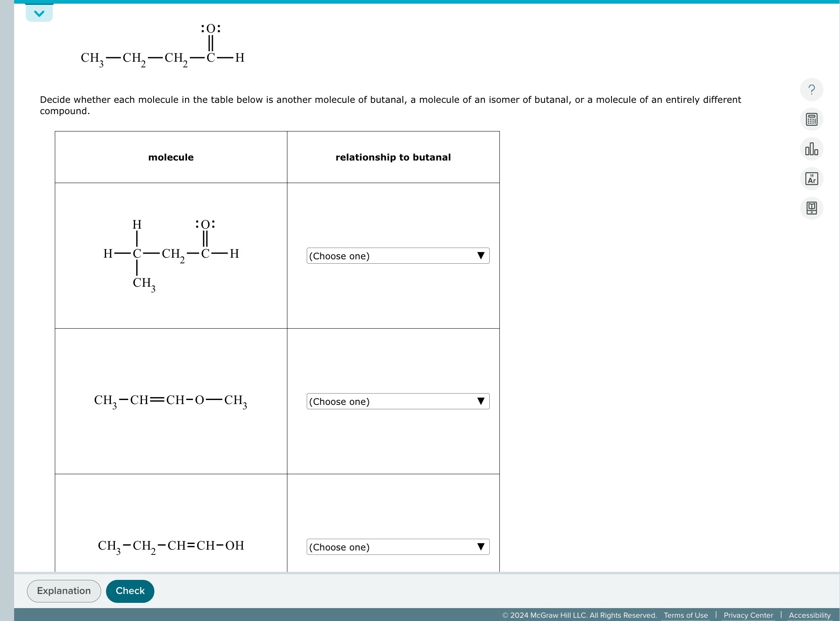
Task: Open the dropdown beside CH3-CH2-CH=CH-OH
Action: point(397,547)
